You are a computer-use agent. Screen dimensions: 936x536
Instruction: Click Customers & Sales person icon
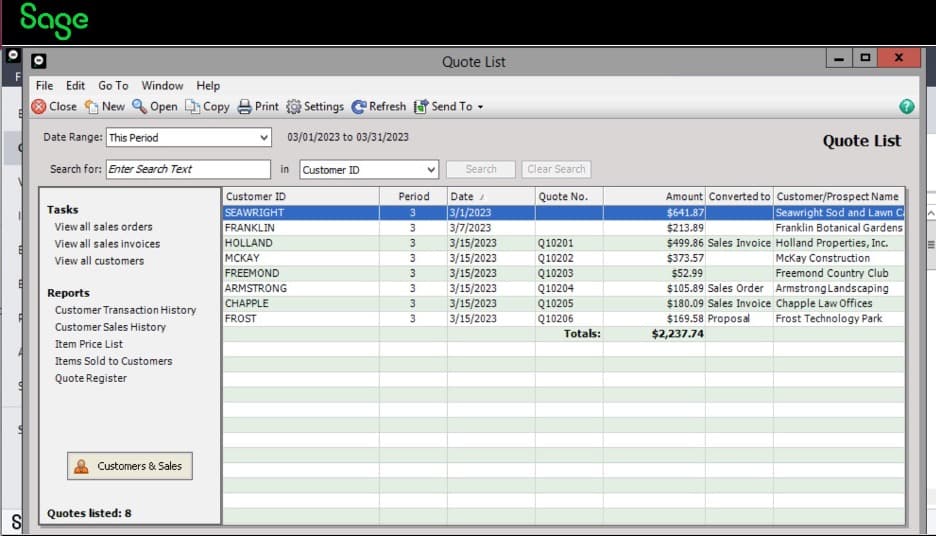coord(81,466)
